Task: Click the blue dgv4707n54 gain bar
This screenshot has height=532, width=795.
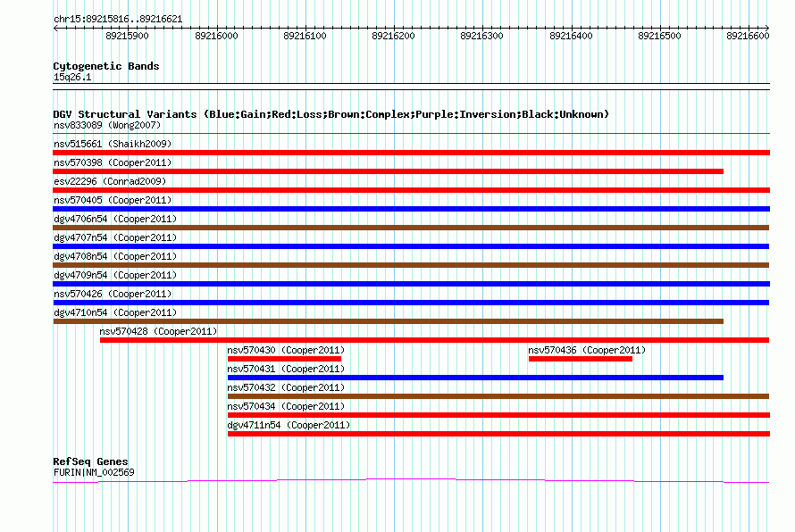Action: 411,246
